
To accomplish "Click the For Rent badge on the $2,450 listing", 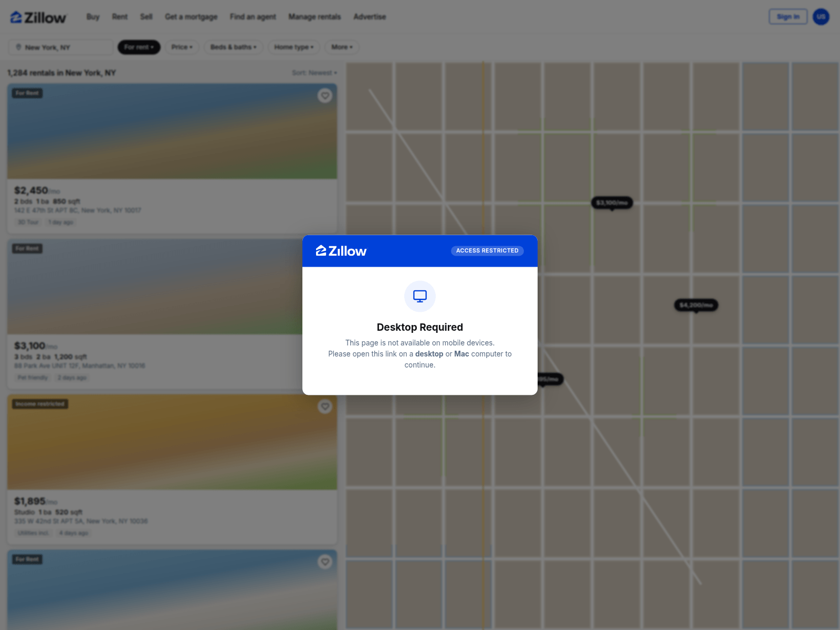I will coord(27,93).
